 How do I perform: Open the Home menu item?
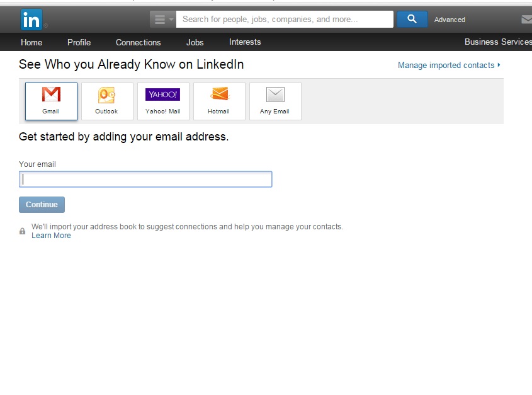pyautogui.click(x=31, y=42)
